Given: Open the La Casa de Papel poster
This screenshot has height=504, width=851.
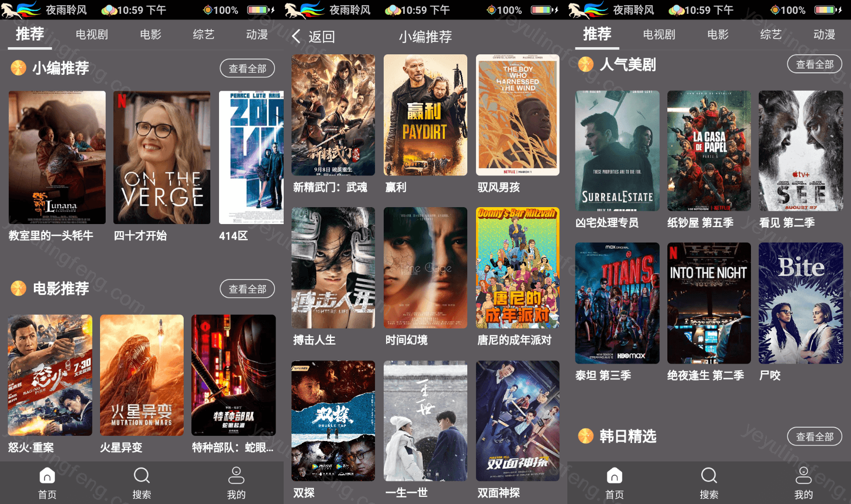Looking at the screenshot, I should pyautogui.click(x=709, y=151).
